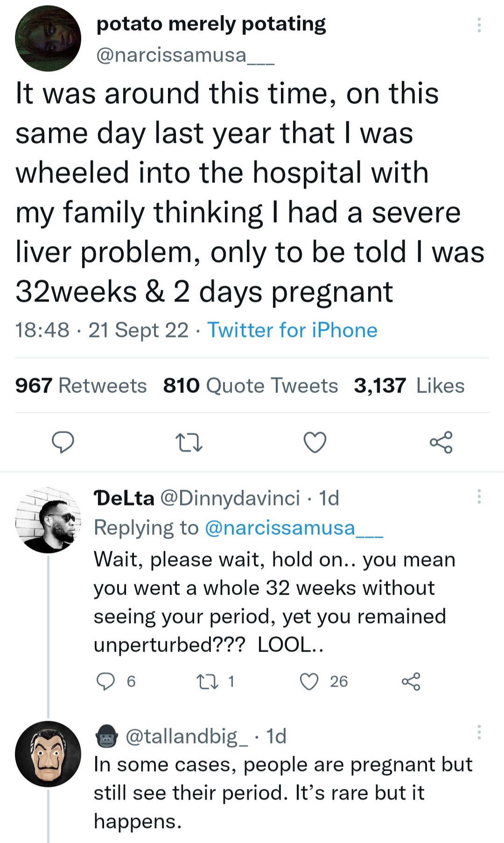504x843 pixels.
Task: Open Twitter for iPhone link
Action: pos(293,330)
